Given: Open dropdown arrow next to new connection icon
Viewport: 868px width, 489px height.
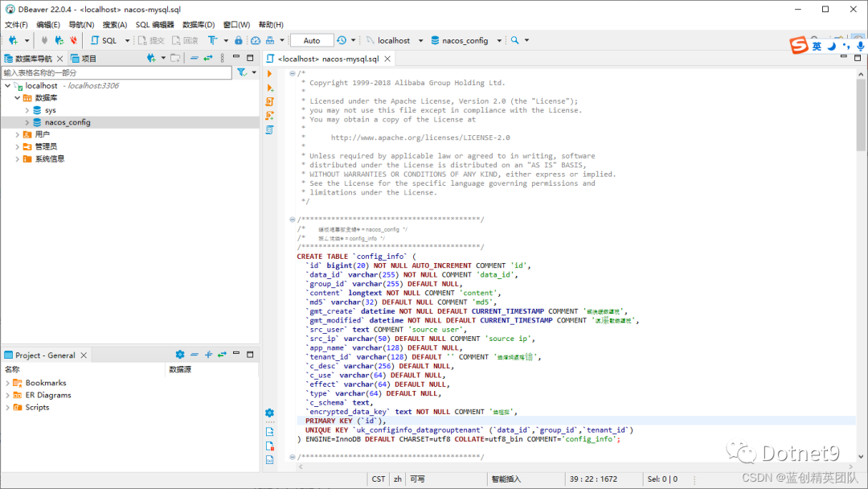Looking at the screenshot, I should click(x=27, y=40).
